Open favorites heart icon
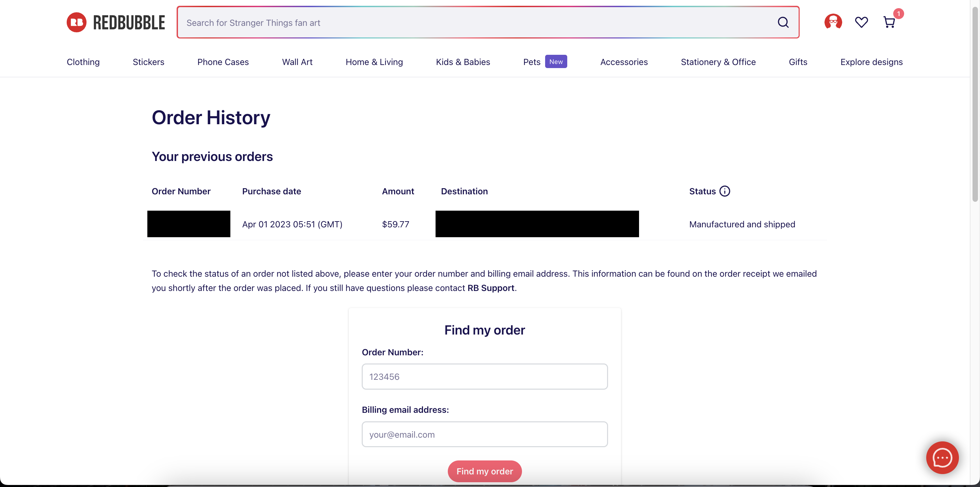 tap(861, 22)
